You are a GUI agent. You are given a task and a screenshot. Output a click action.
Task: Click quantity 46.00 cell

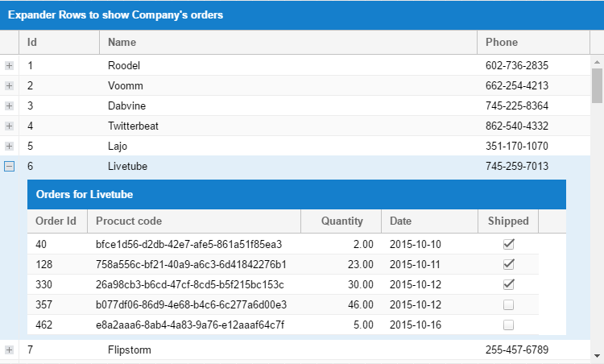[x=341, y=304]
